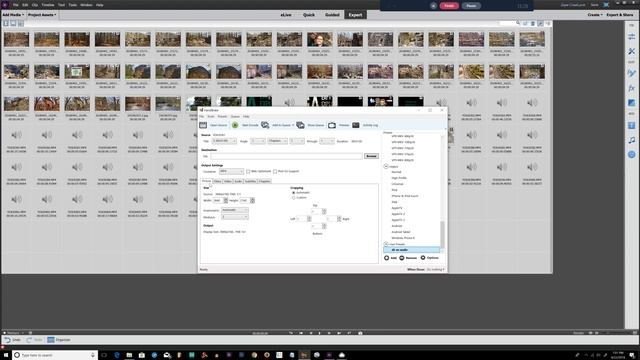
Task: Click the Undo icon at bottom left
Action: pos(7,340)
